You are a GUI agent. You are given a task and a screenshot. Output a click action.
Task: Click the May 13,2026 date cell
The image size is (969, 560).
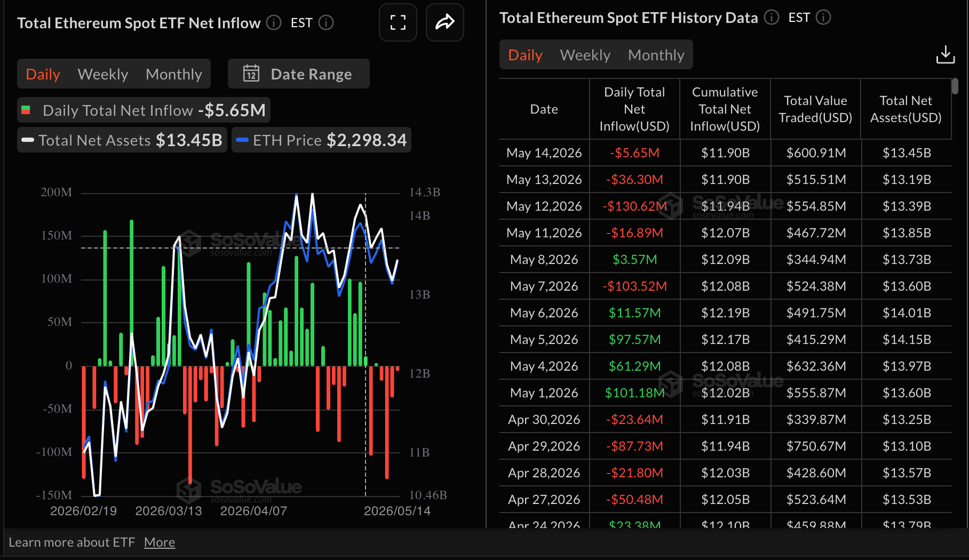click(x=544, y=180)
